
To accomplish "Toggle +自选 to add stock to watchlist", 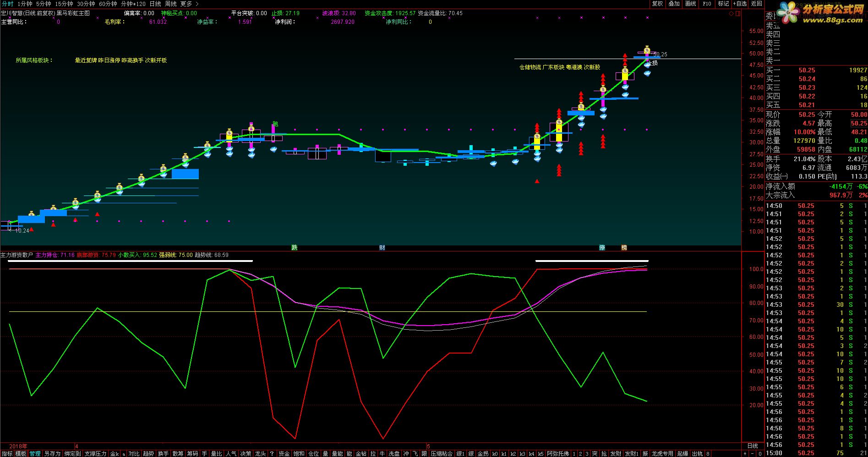I will [740, 4].
